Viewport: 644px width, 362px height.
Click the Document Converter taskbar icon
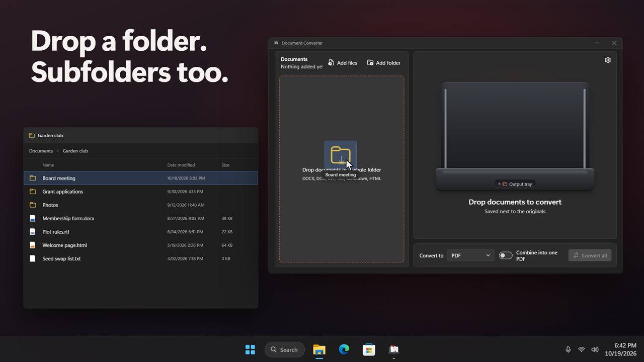pos(393,349)
